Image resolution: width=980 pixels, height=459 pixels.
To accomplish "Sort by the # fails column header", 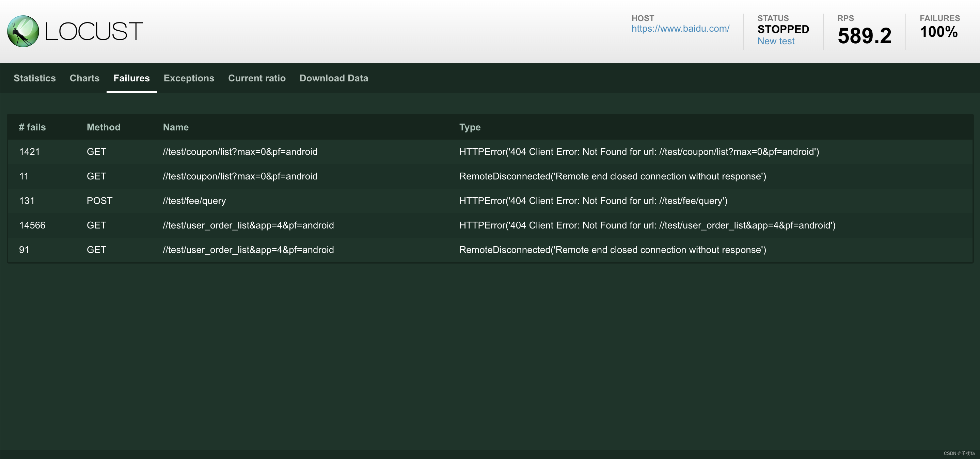I will [32, 127].
